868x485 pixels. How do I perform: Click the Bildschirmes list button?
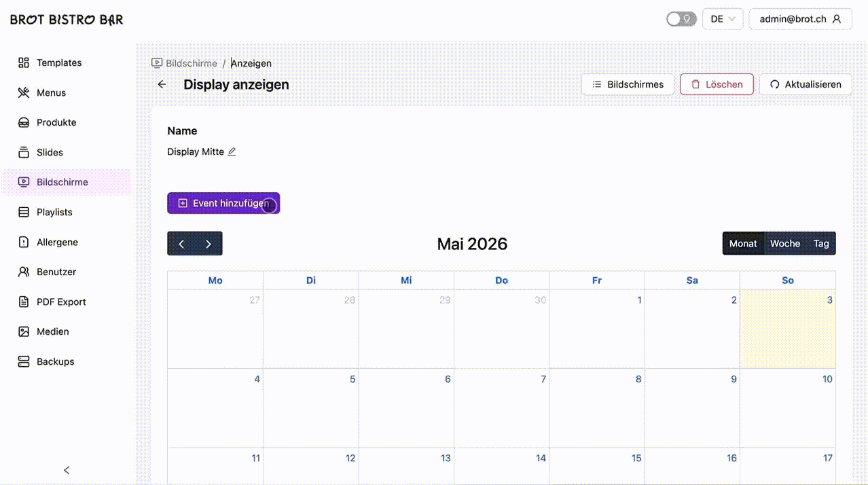pos(628,84)
